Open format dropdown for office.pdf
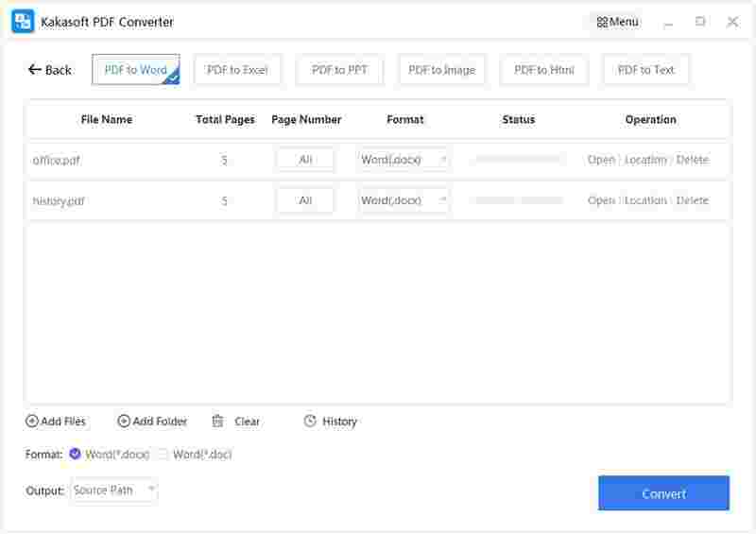 tap(404, 160)
